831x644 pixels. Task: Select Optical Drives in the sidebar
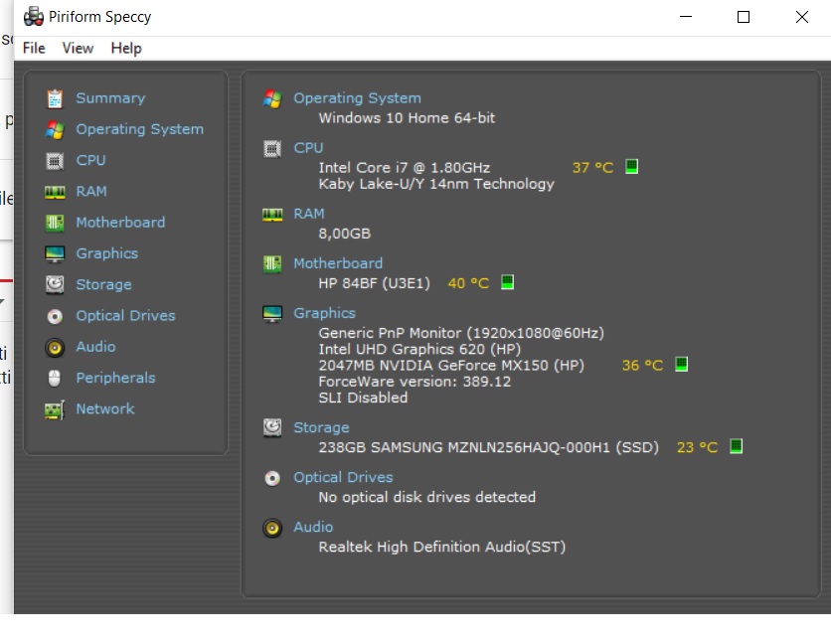coord(125,315)
